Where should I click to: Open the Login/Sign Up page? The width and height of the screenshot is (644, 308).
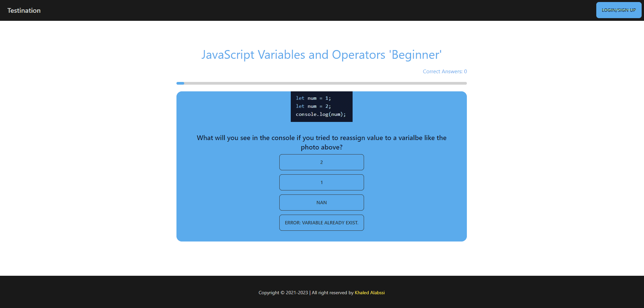pyautogui.click(x=618, y=10)
